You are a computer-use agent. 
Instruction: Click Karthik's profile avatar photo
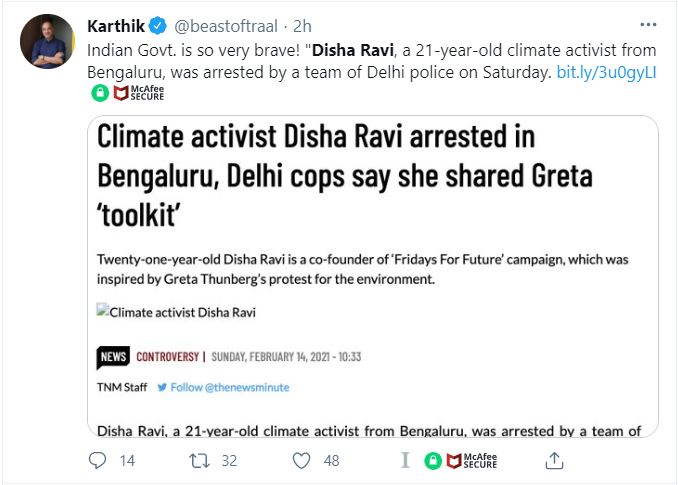[46, 41]
